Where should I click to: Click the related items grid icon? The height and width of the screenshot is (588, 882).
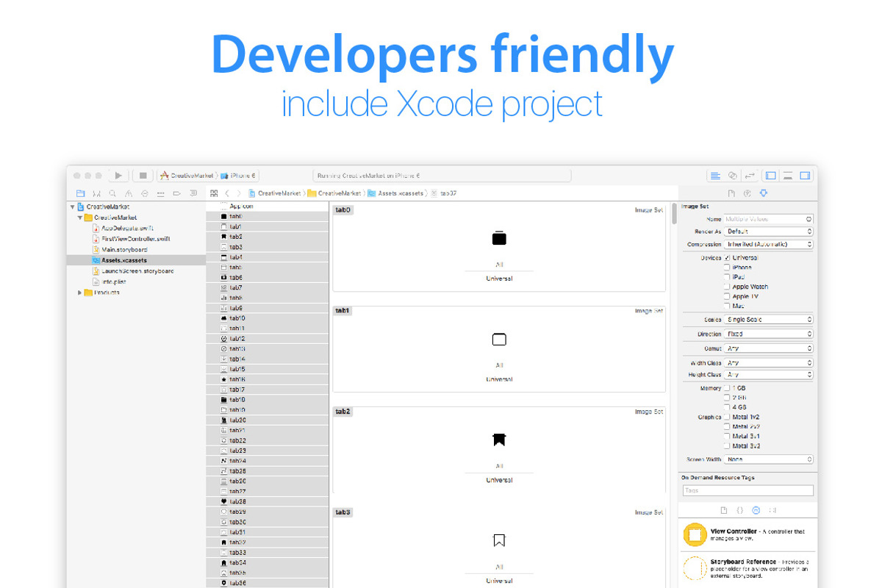(214, 193)
